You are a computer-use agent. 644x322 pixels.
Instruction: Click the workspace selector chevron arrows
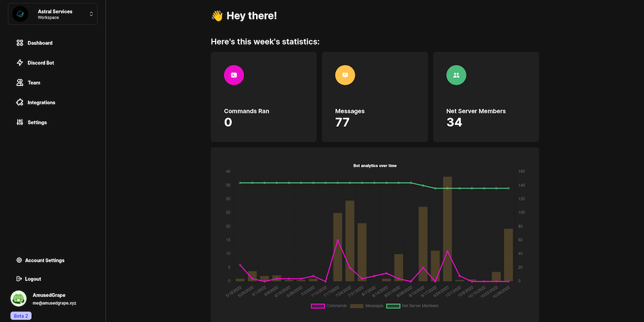pyautogui.click(x=91, y=14)
